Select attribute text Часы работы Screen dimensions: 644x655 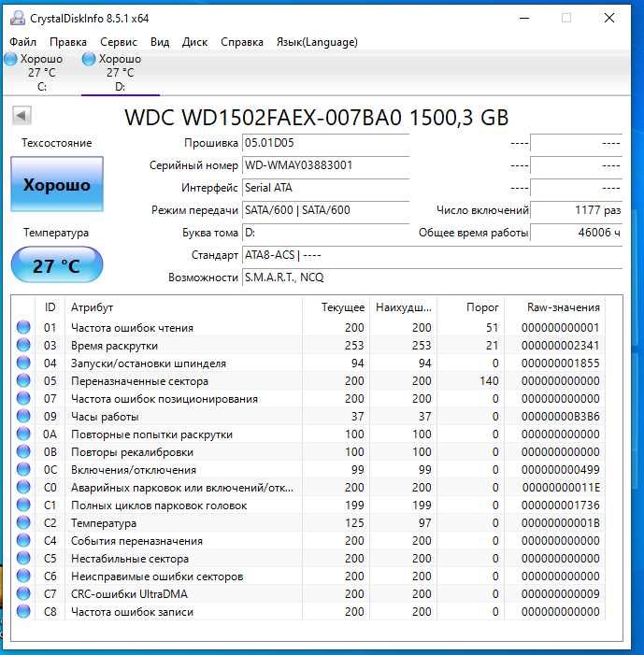pyautogui.click(x=105, y=417)
